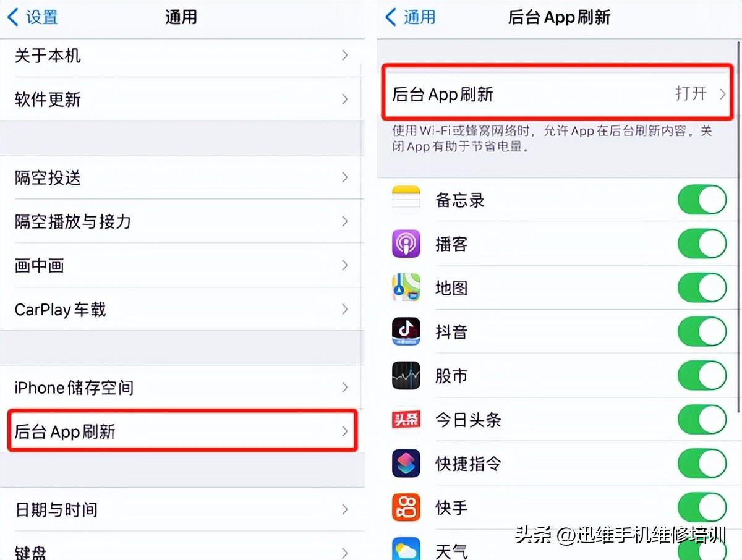Tap the 地图 Maps app icon
The width and height of the screenshot is (742, 560).
tap(406, 288)
